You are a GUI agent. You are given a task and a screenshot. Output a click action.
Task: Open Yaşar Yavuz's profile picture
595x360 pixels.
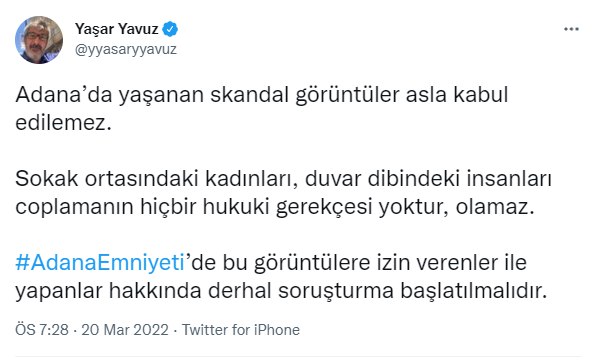point(39,40)
